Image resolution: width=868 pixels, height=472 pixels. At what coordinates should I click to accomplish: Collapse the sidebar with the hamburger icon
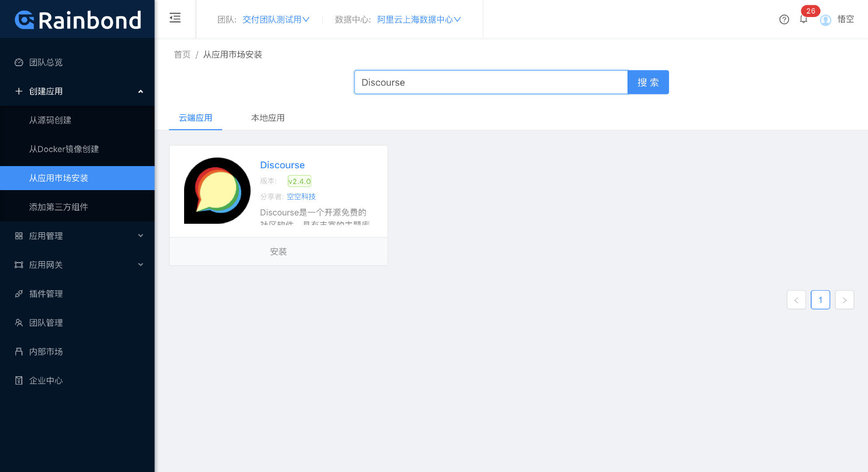(175, 18)
